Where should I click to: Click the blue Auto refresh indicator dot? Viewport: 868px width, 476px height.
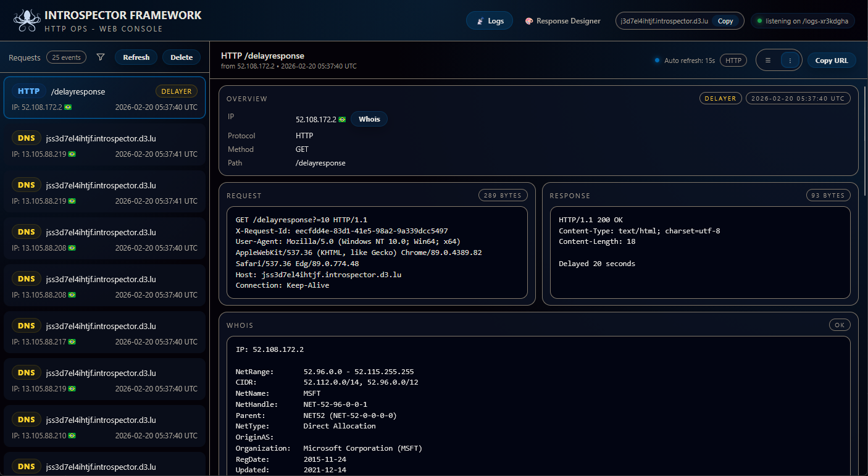coord(657,61)
